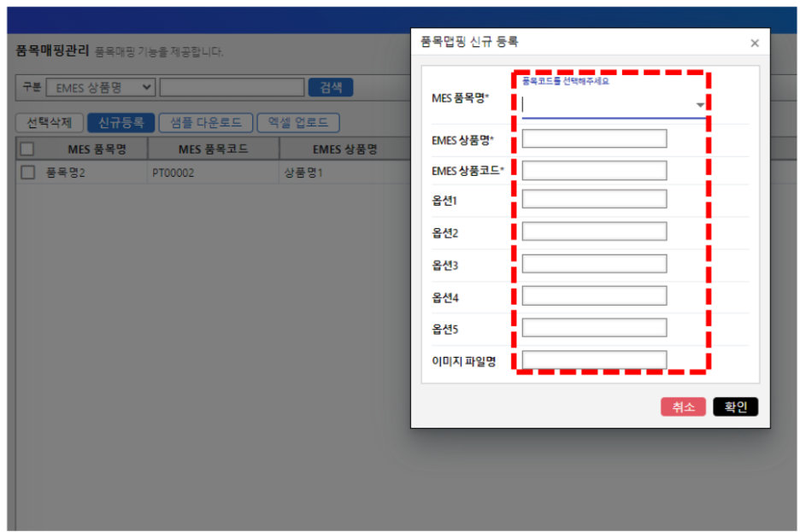Open the 구분 EMES 상품명 dropdown

101,88
